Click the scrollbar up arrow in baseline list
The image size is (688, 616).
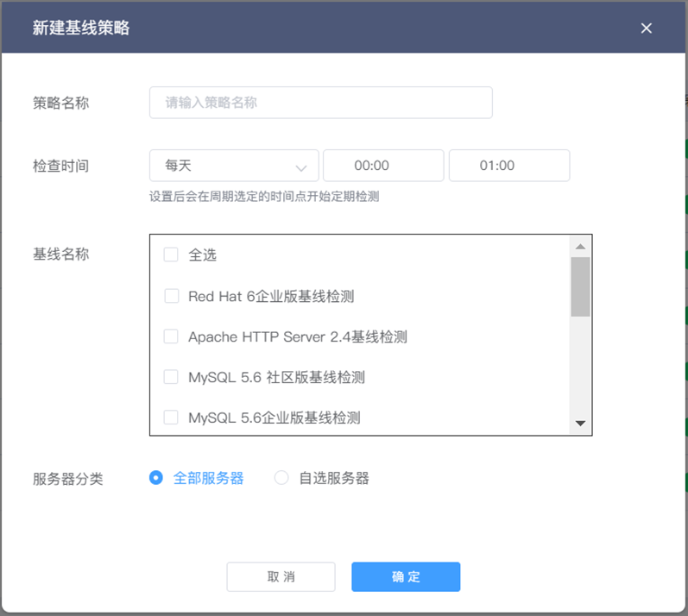coord(580,247)
